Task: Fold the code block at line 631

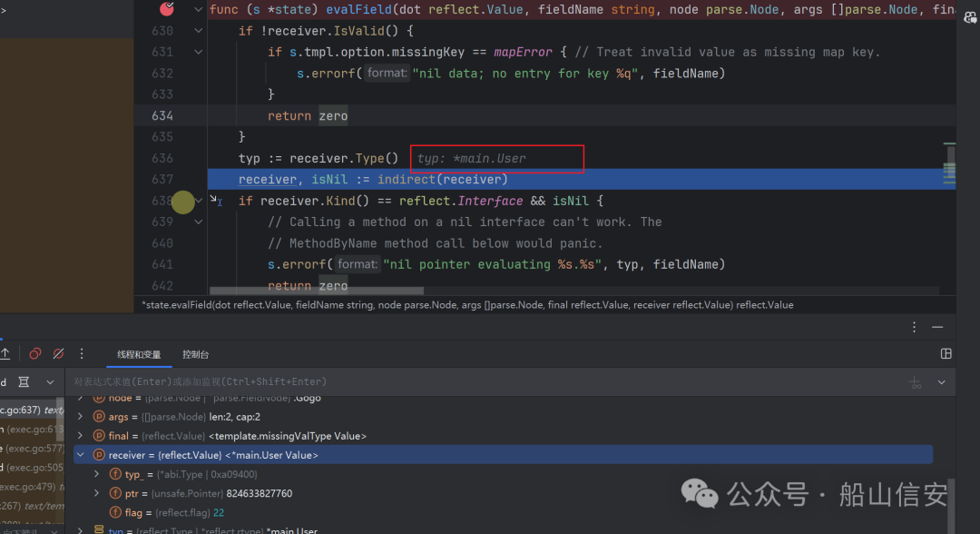Action: click(198, 52)
